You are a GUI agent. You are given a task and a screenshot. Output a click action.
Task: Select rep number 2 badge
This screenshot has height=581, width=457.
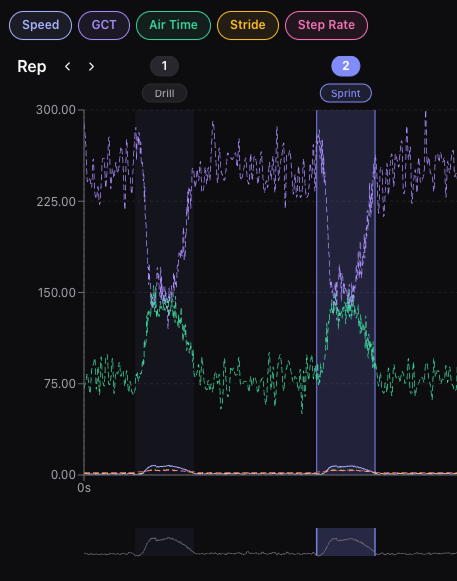tap(345, 66)
